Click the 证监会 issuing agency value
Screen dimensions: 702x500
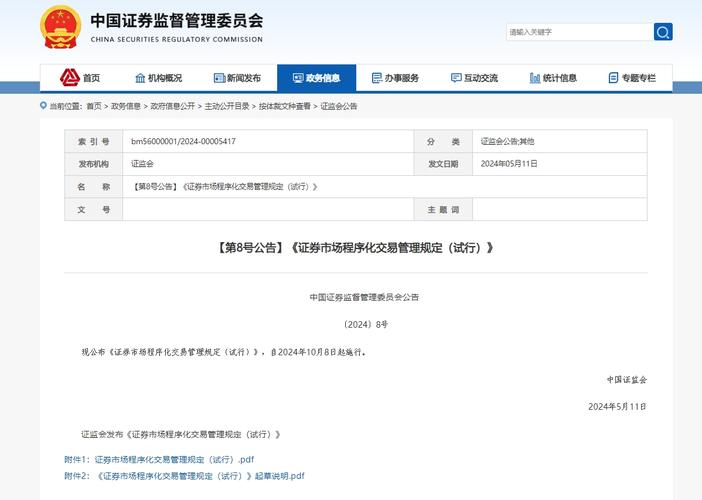pos(142,164)
